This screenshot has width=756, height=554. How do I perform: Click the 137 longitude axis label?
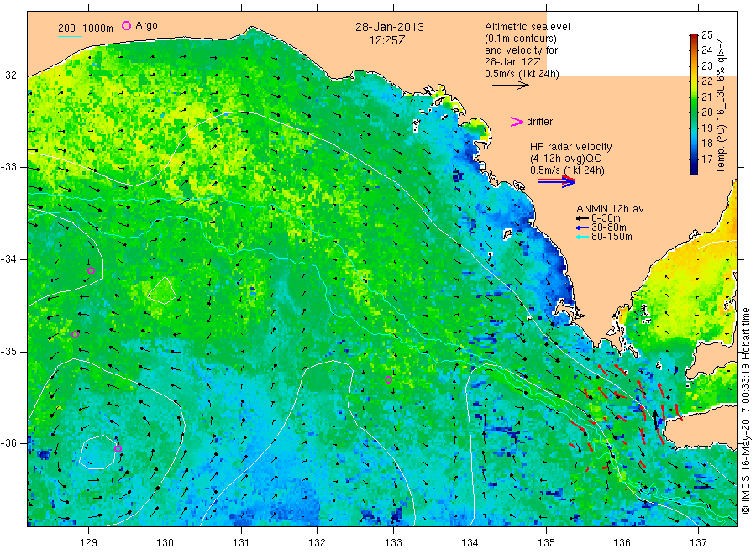(x=699, y=543)
